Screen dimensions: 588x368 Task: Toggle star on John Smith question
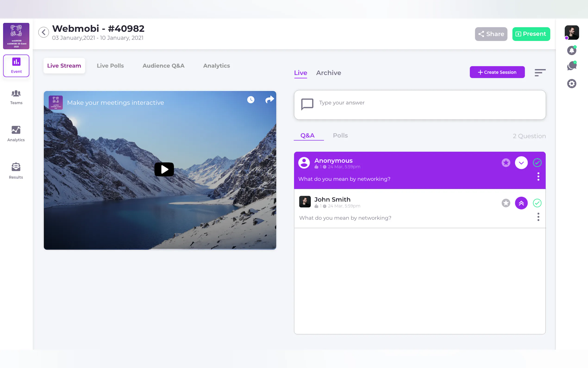tap(506, 203)
